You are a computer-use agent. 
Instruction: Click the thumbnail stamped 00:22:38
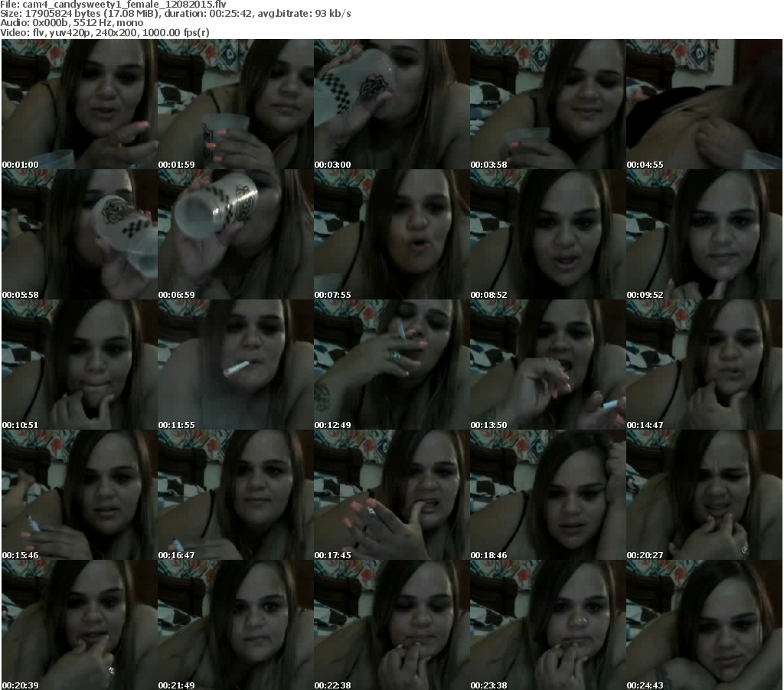(x=391, y=625)
